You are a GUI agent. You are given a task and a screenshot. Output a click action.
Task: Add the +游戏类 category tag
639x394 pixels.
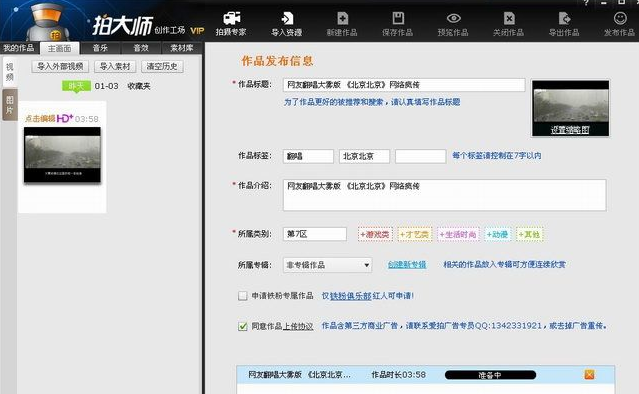(x=375, y=234)
